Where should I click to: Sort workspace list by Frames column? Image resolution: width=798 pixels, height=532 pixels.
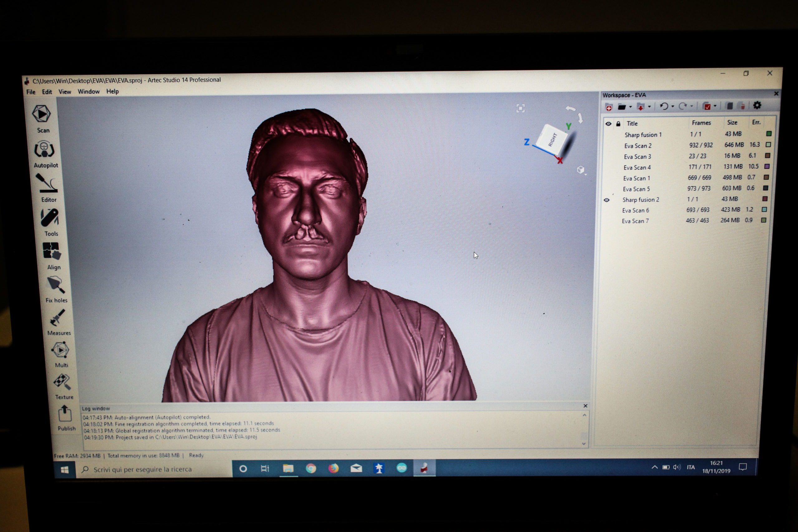[701, 123]
